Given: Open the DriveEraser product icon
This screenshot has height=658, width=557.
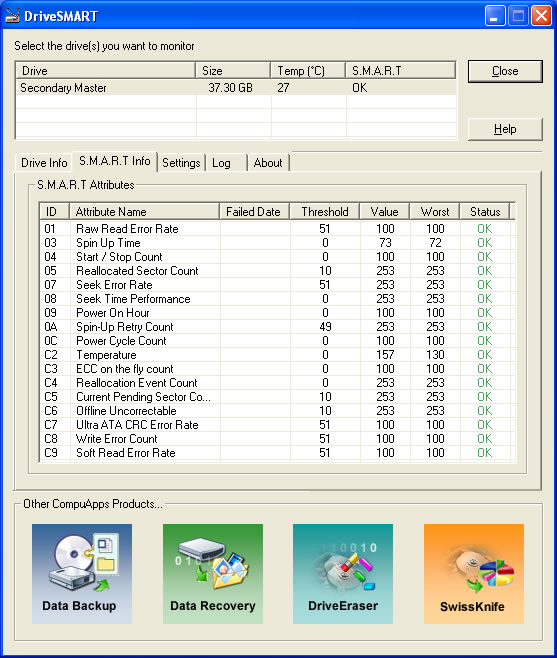Looking at the screenshot, I should (343, 574).
